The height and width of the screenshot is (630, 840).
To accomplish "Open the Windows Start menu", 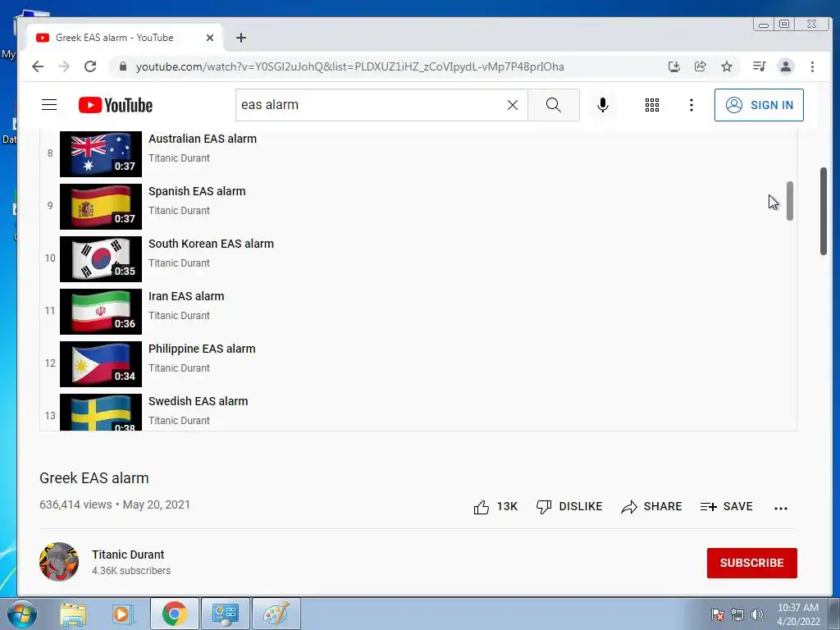I will (x=21, y=614).
